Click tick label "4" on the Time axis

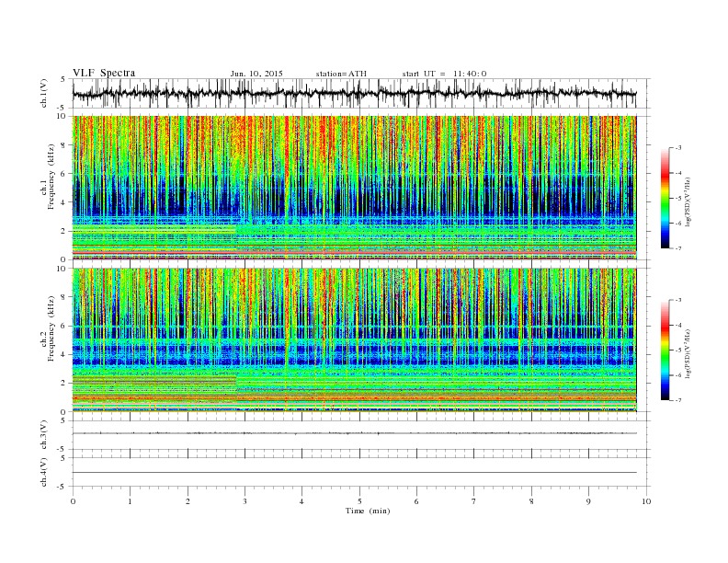[301, 501]
